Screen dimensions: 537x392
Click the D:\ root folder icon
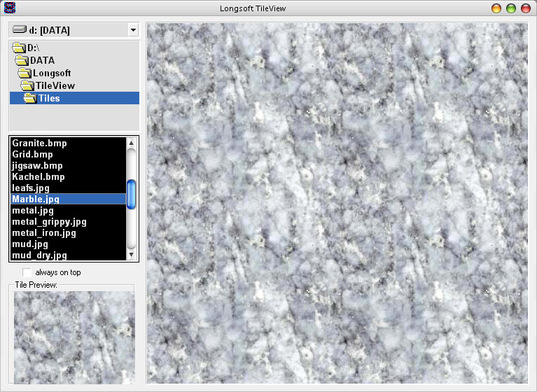tap(19, 48)
